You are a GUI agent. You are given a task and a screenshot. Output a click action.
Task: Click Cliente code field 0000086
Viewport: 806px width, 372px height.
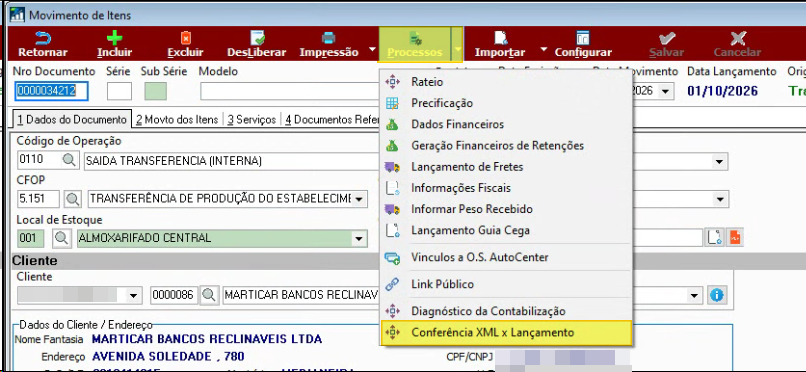coord(174,295)
